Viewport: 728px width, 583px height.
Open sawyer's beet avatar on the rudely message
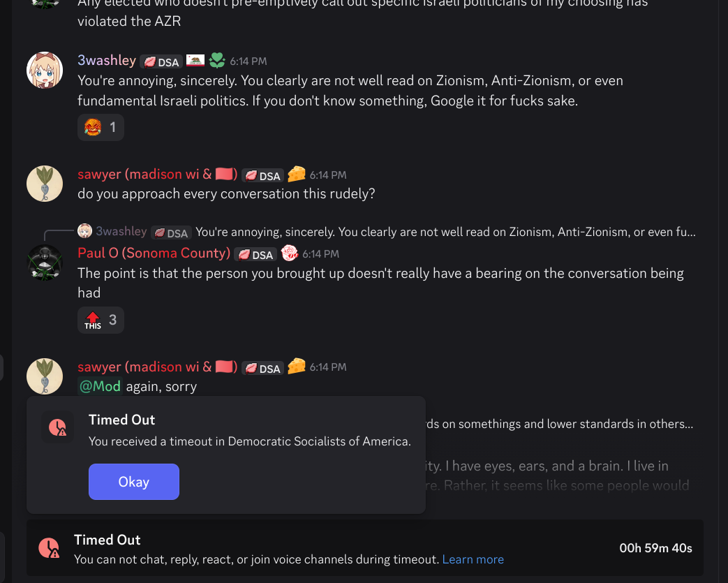pos(45,184)
